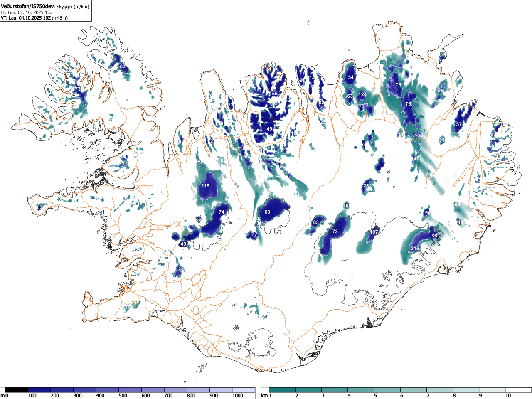Click the 7–8 km light teal legend swatch

point(441,390)
